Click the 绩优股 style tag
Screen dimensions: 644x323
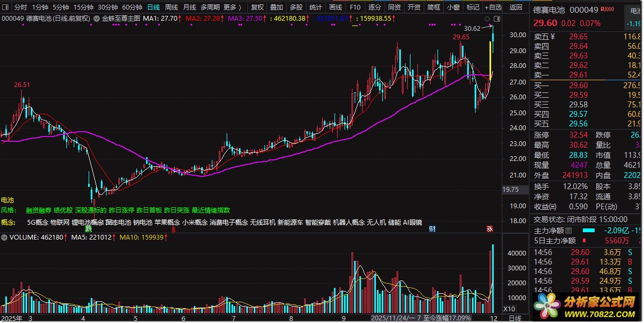click(63, 210)
